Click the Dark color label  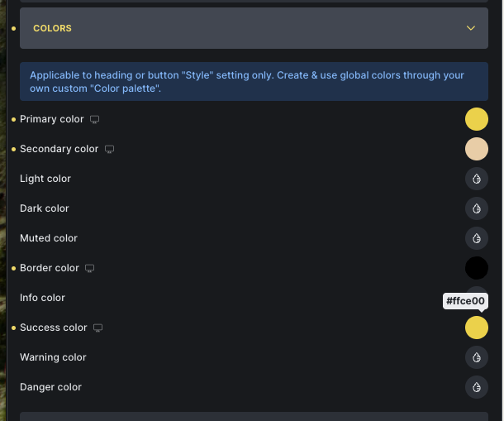coord(45,208)
